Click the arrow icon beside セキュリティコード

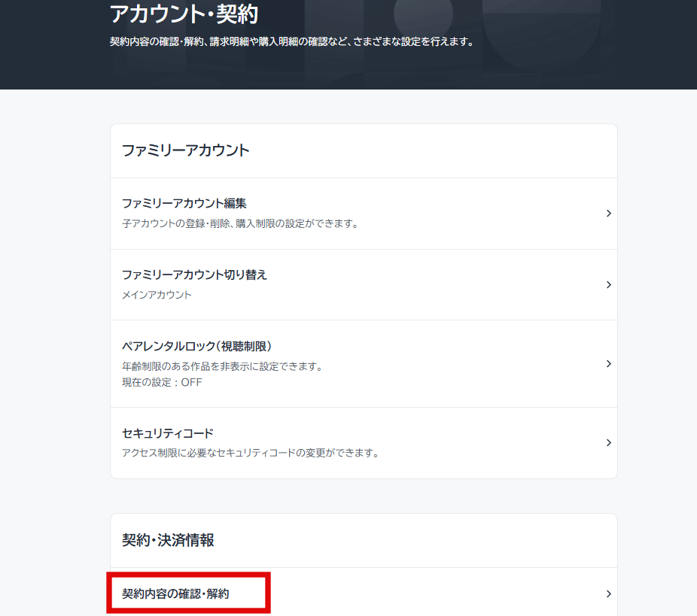click(x=608, y=443)
